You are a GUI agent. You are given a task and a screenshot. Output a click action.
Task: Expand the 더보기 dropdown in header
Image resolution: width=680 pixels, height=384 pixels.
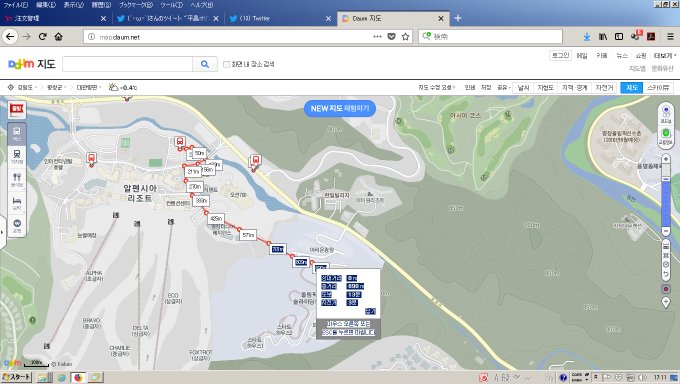click(x=665, y=56)
